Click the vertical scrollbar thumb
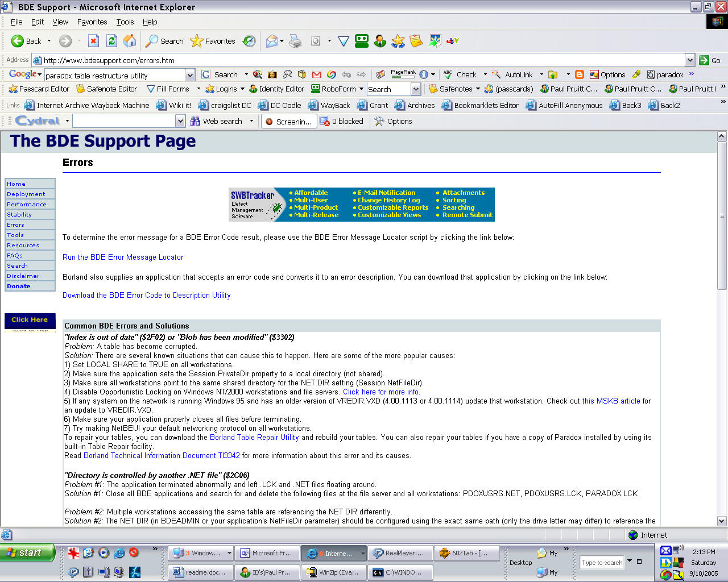The image size is (728, 582). (722, 216)
